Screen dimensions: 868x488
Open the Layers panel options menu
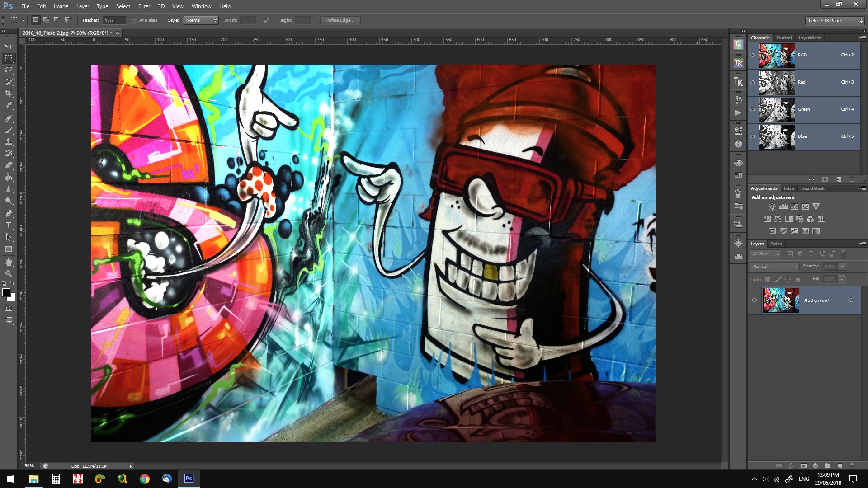coord(862,244)
